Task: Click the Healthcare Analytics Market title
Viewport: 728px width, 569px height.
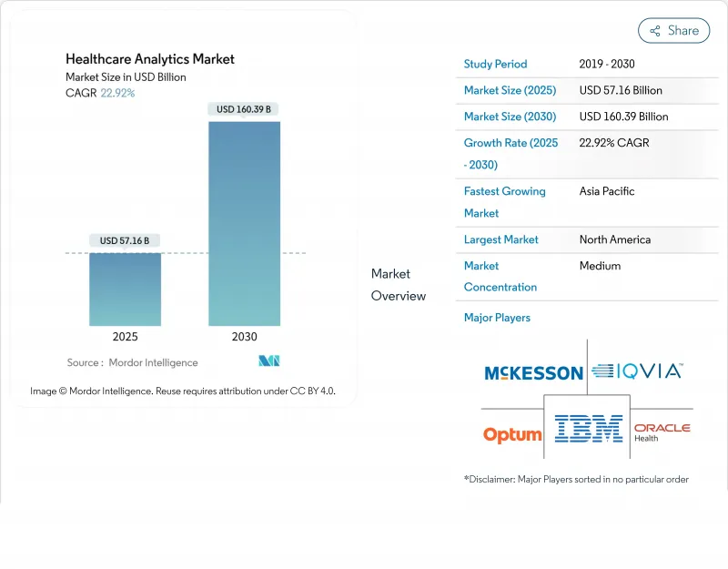Action: [x=150, y=59]
